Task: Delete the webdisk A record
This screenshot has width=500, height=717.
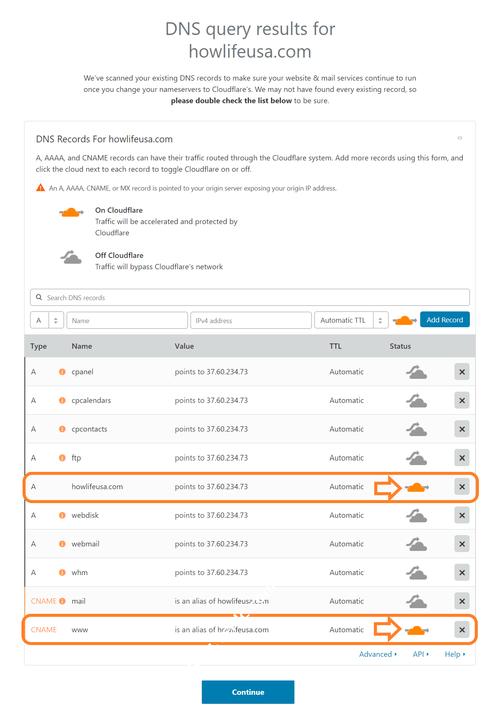Action: (x=462, y=515)
